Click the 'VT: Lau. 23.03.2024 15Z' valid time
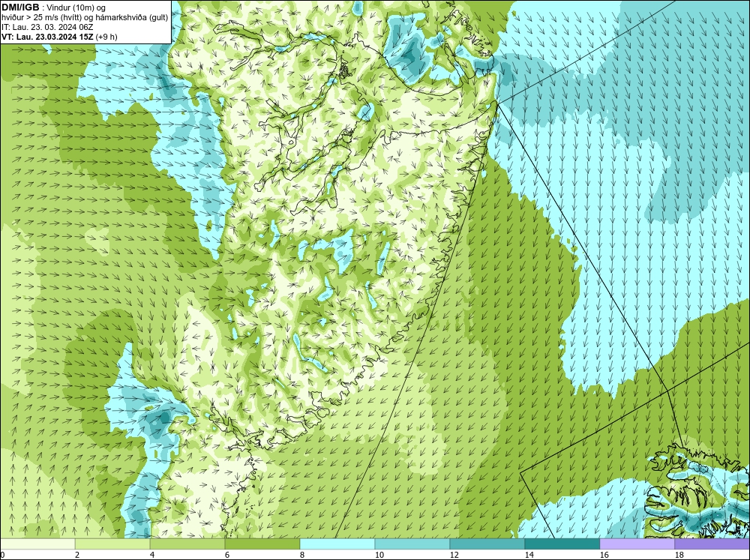The width and height of the screenshot is (750, 560). [47, 37]
